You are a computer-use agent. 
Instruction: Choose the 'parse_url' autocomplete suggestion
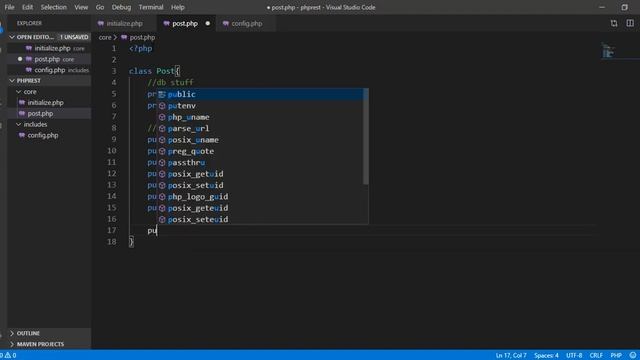pyautogui.click(x=260, y=129)
